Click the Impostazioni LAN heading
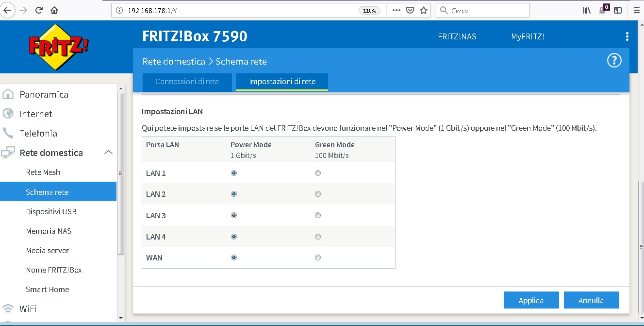Screen dimensions: 644x326 [x=172, y=112]
